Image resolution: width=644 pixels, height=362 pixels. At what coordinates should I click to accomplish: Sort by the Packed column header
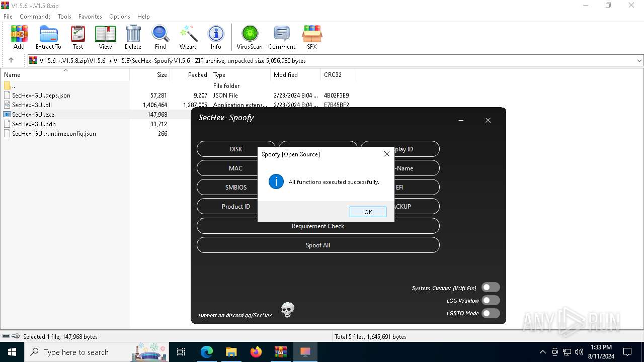pos(190,74)
